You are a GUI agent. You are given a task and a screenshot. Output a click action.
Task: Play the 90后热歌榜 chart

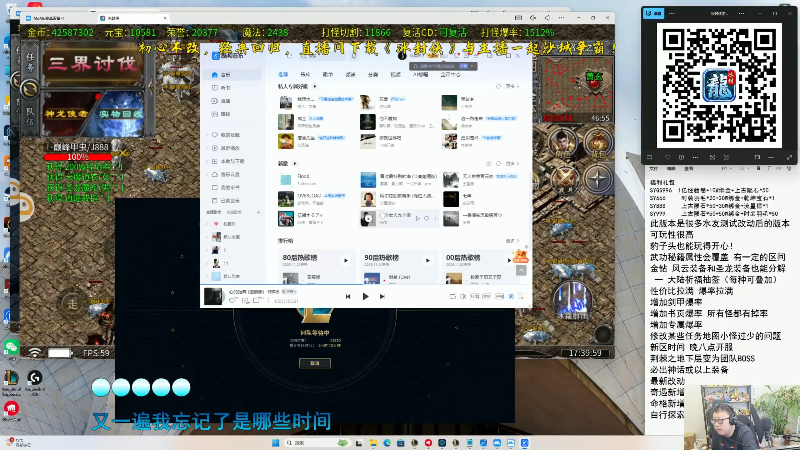428,261
